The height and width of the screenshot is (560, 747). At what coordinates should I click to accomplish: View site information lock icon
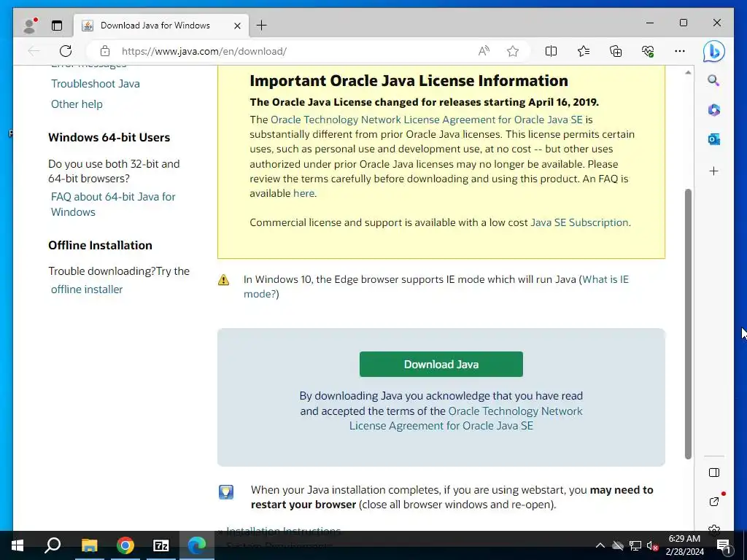[x=105, y=51]
